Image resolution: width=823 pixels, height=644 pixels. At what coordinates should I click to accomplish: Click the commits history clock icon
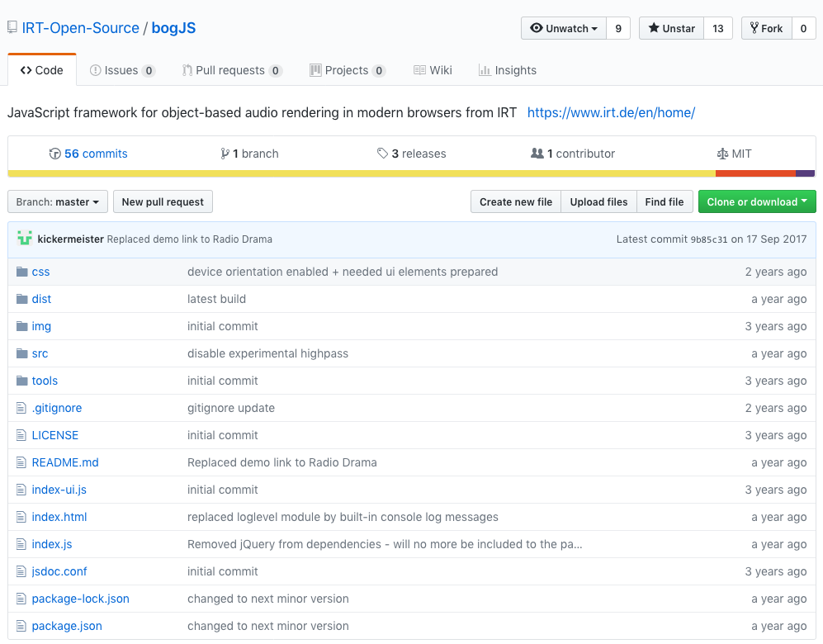tap(54, 154)
